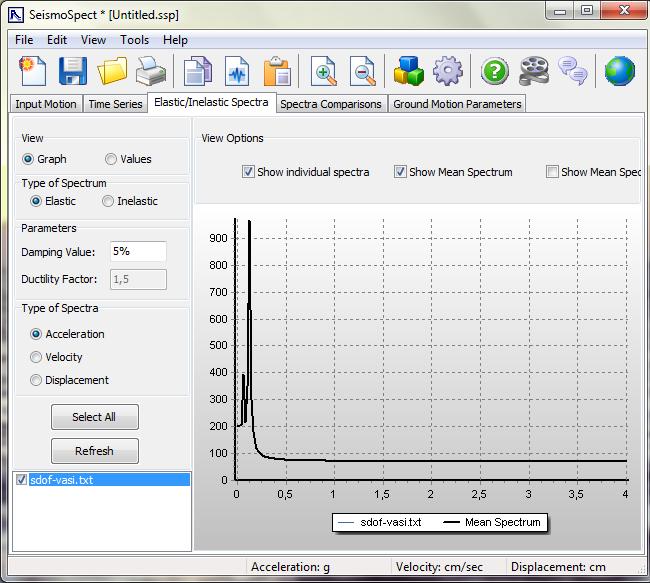Switch to the Spectra Comparisons tab
This screenshot has height=583, width=650.
tap(331, 104)
